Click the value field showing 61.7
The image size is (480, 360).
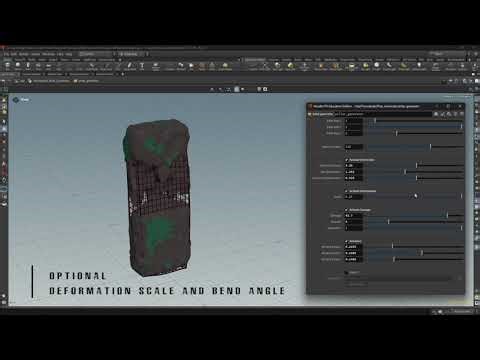[354, 216]
